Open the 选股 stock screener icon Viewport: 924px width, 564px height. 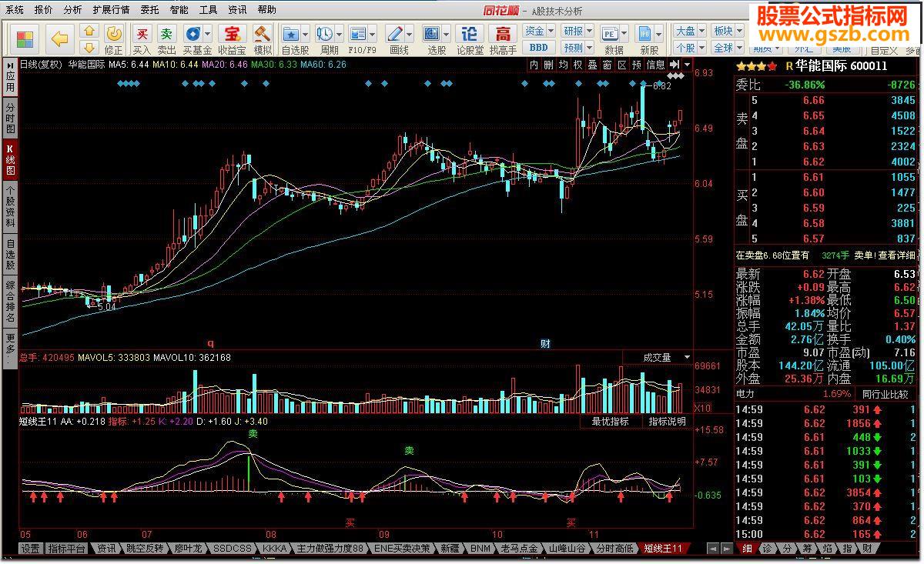pos(432,34)
